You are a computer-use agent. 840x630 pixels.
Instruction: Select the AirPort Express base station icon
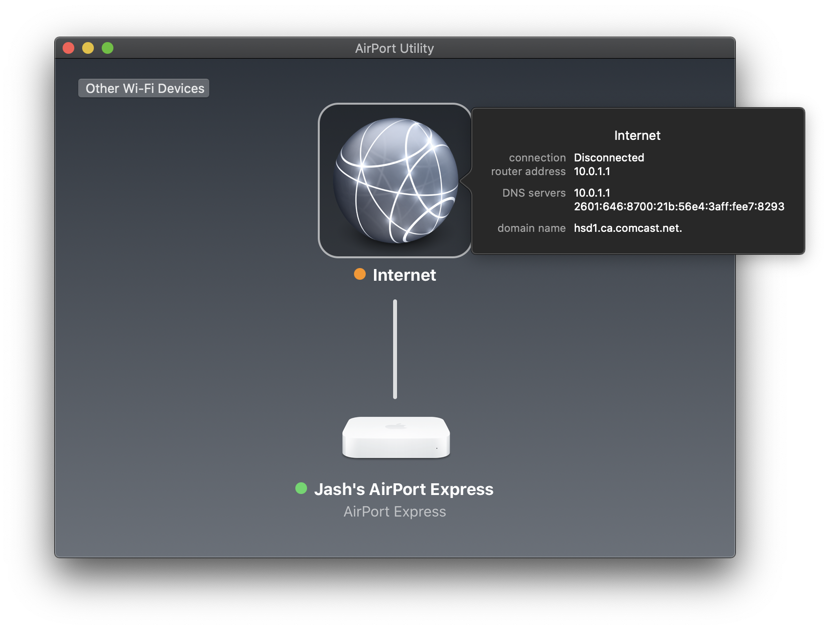[x=396, y=437]
